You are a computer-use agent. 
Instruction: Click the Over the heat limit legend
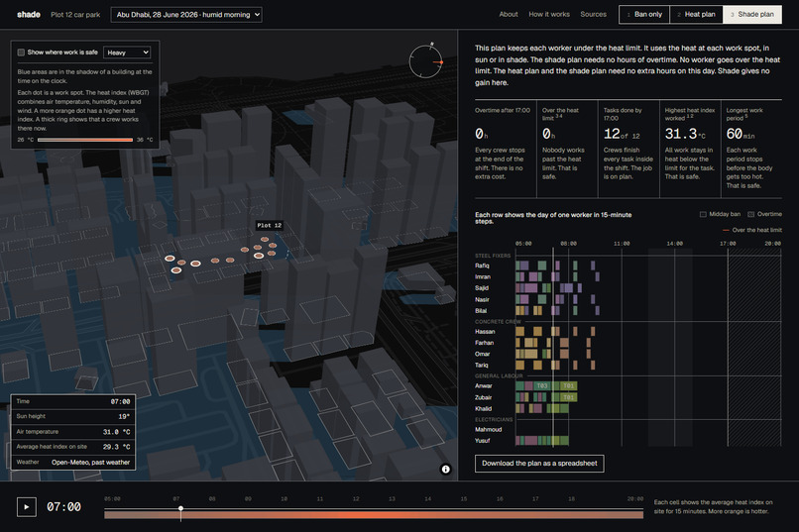[752, 230]
